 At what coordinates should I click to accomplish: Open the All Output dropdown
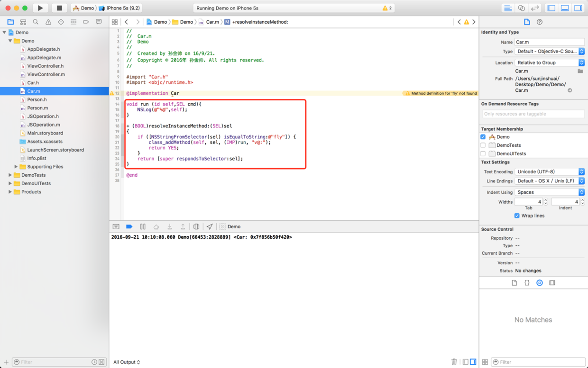click(x=127, y=362)
